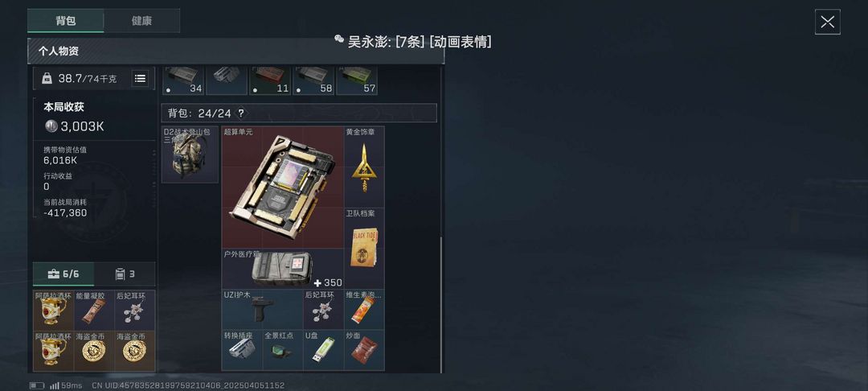This screenshot has width=868, height=391.
Task: Open the weight list menu button
Action: point(140,79)
